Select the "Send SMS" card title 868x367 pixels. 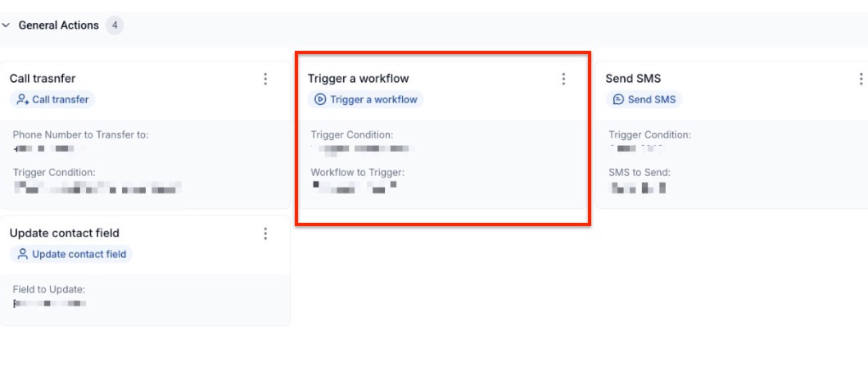coord(633,79)
